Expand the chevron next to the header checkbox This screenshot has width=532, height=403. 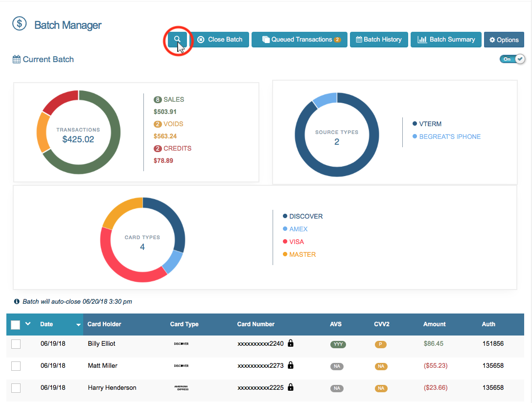[x=27, y=323]
